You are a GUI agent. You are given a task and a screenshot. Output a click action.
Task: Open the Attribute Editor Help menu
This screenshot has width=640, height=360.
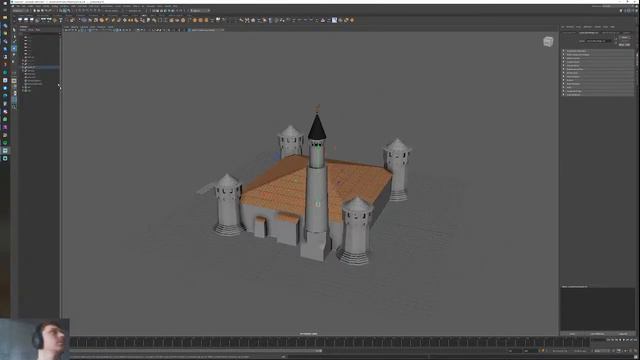click(612, 27)
